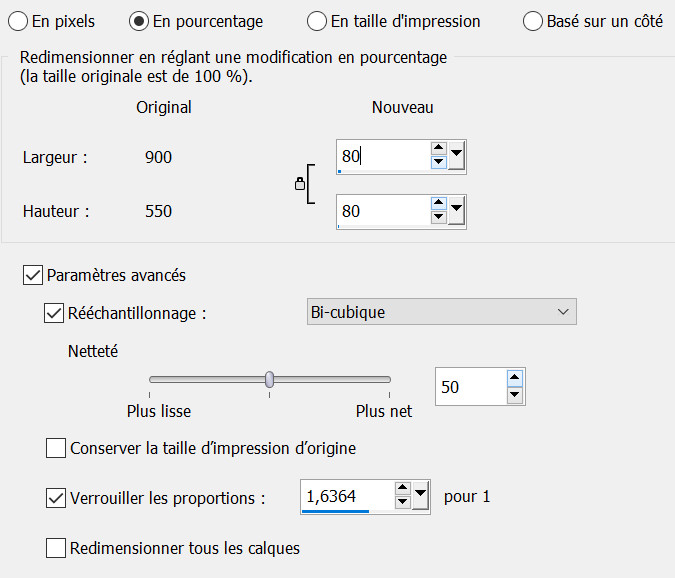Select the "En taille d'impression" option
Screen dimensions: 675x578
pos(317,21)
